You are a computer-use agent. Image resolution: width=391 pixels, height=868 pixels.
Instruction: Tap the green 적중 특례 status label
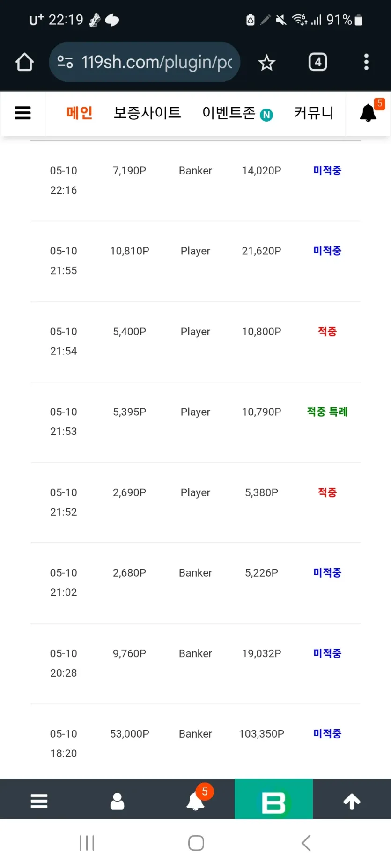point(327,412)
